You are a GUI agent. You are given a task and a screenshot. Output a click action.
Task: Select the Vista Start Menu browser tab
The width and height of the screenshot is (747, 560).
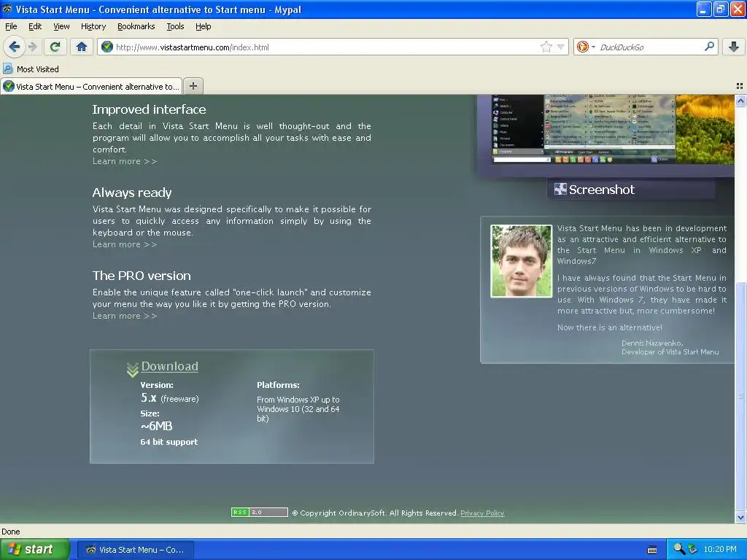91,86
